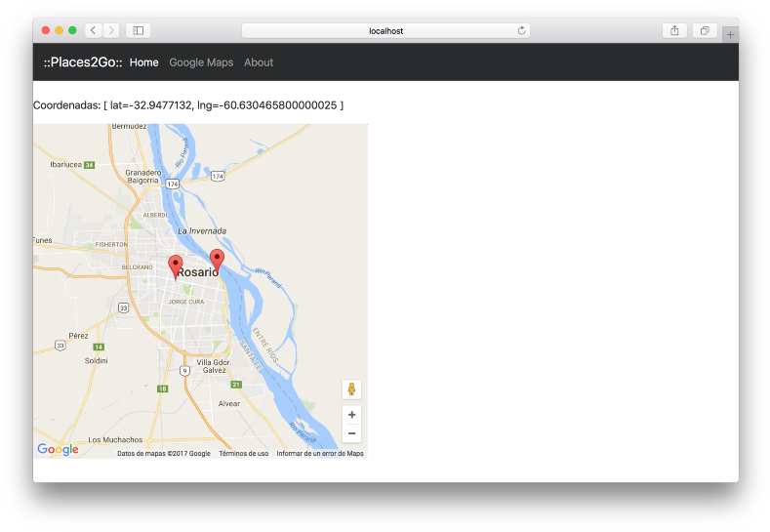The width and height of the screenshot is (770, 532).
Task: Click the Pérez town label on map
Action: click(x=79, y=336)
